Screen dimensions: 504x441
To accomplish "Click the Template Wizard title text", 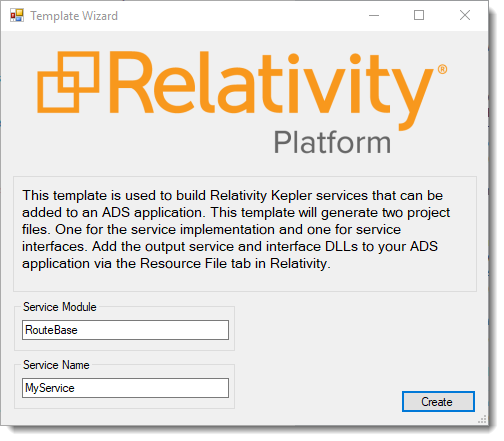I will pyautogui.click(x=74, y=16).
